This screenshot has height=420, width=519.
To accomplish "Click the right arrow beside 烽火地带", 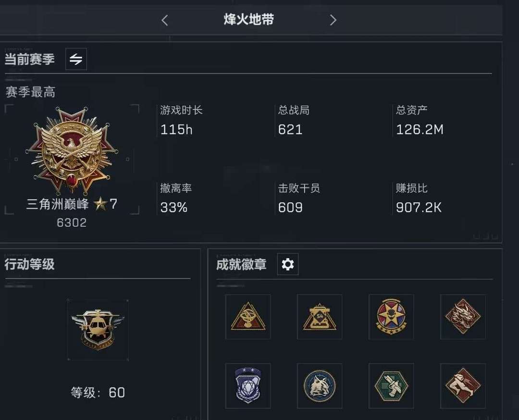I will 333,20.
